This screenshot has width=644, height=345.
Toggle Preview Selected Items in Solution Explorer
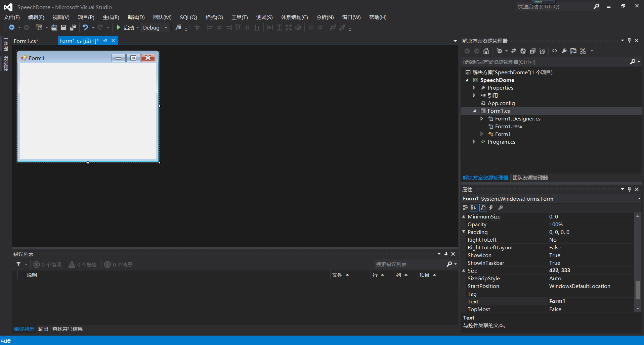574,51
